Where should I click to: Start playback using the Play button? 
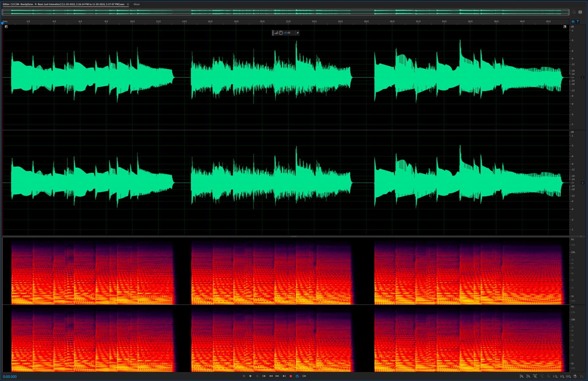251,376
